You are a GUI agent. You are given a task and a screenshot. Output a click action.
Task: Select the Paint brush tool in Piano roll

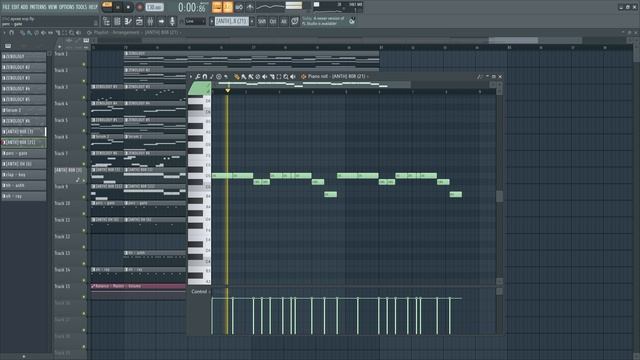[244, 77]
